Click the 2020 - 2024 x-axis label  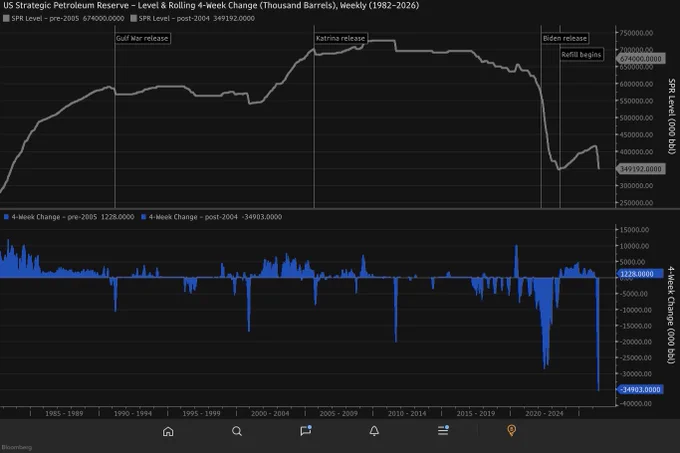click(x=544, y=414)
